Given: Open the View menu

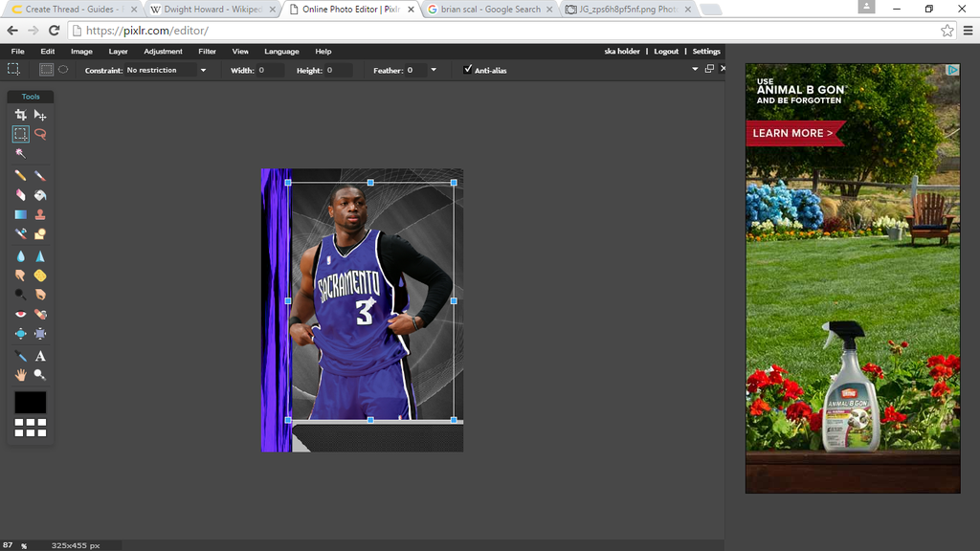Looking at the screenshot, I should [x=240, y=52].
